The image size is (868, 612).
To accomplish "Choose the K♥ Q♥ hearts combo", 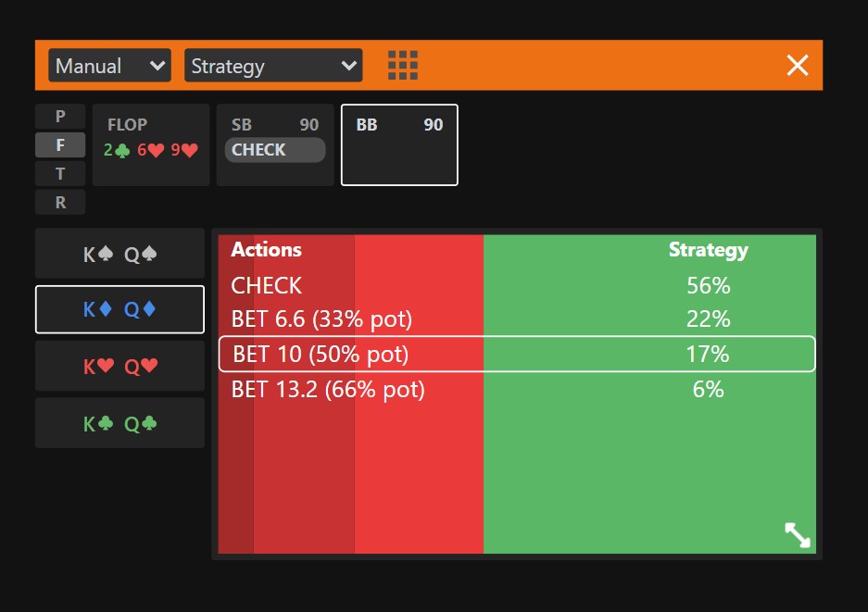I will [120, 366].
